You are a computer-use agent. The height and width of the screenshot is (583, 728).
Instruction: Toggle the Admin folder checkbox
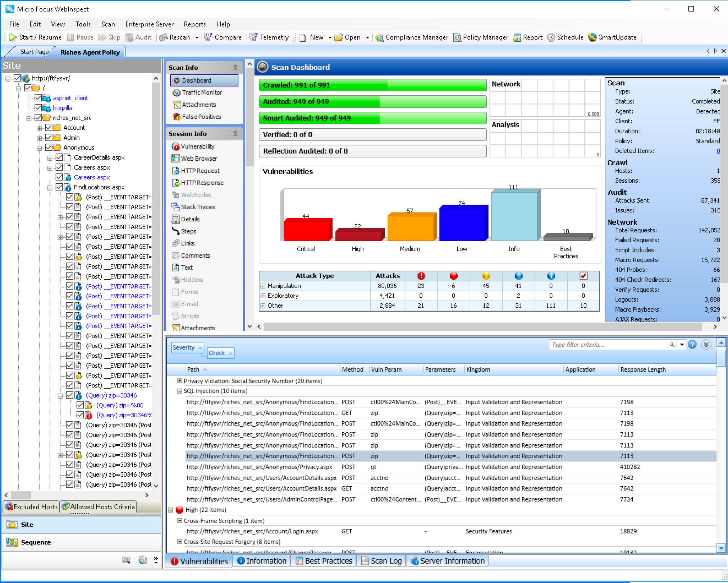point(49,138)
